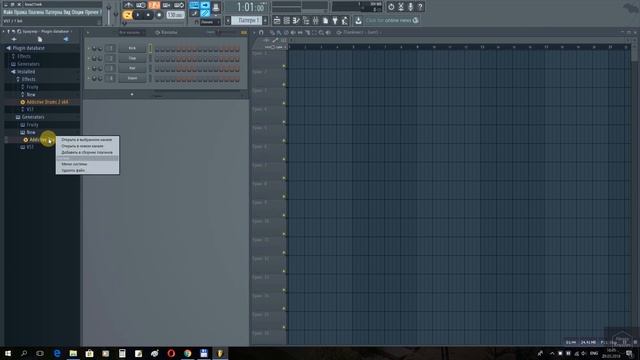Open the Линия snap dropdown

(210, 22)
